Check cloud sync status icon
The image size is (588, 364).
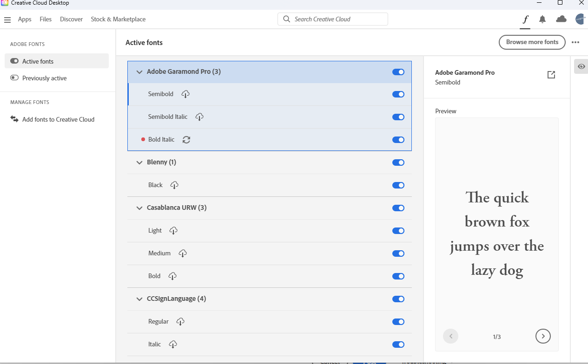pos(561,19)
